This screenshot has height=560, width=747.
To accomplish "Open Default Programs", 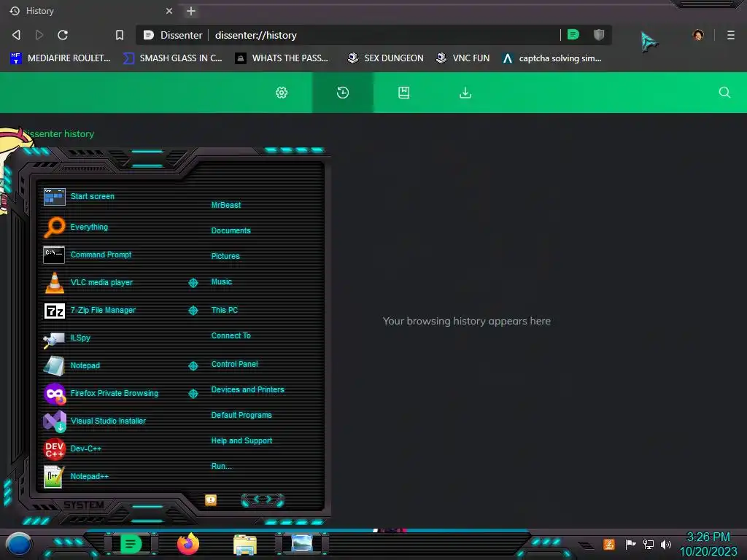I will (x=241, y=415).
